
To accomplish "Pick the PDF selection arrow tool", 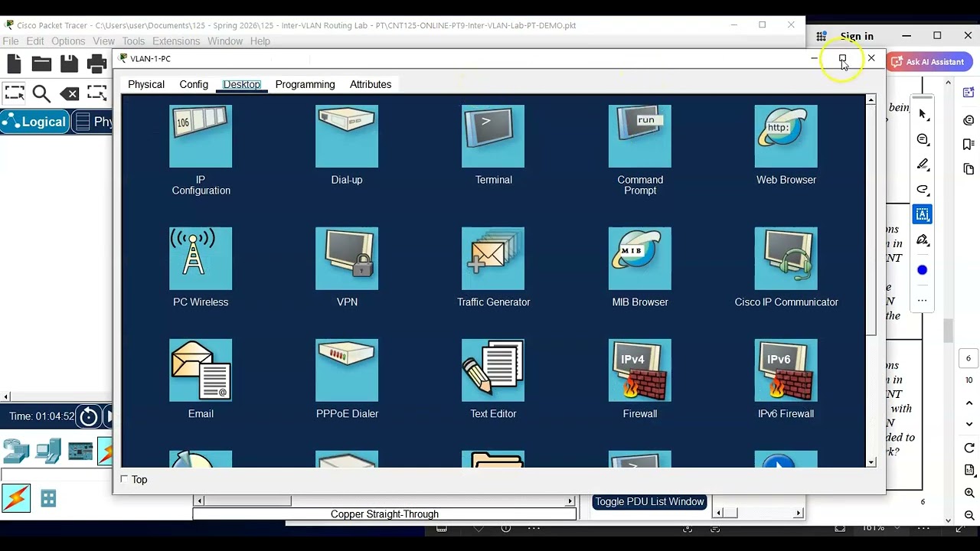I will [x=923, y=114].
